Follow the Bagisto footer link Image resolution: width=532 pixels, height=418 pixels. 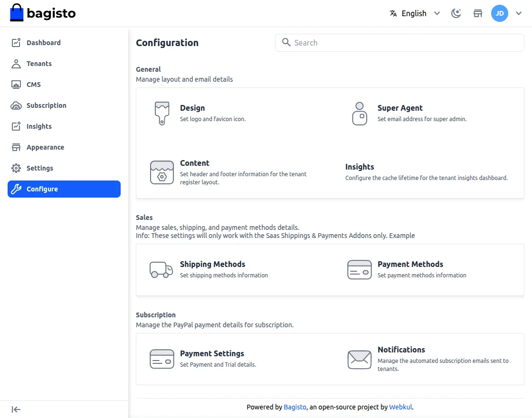(x=295, y=407)
